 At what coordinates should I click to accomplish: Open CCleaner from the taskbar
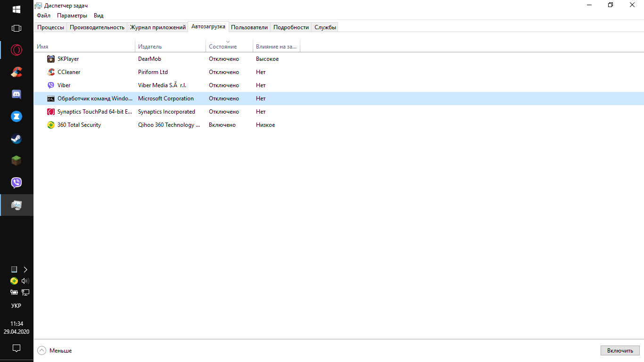pyautogui.click(x=17, y=72)
